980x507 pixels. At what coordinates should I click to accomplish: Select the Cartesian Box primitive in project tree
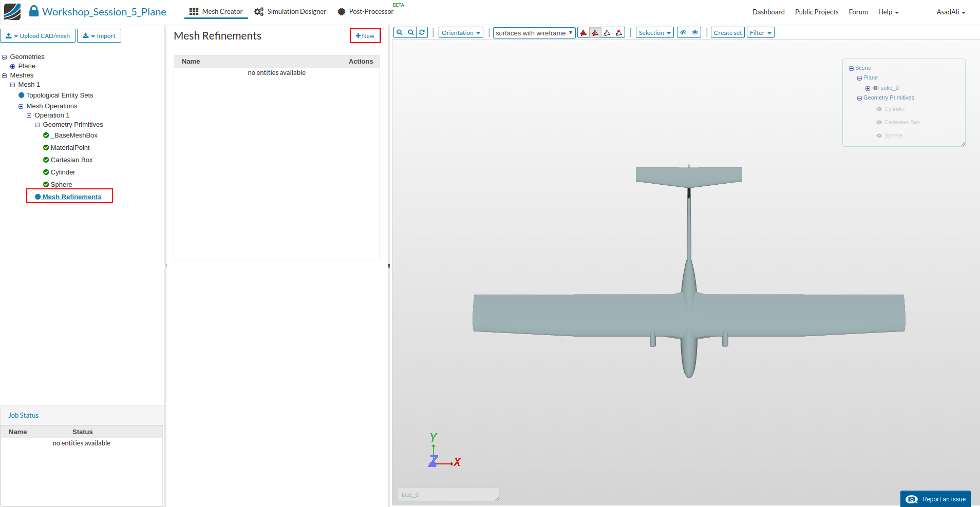[x=71, y=160]
